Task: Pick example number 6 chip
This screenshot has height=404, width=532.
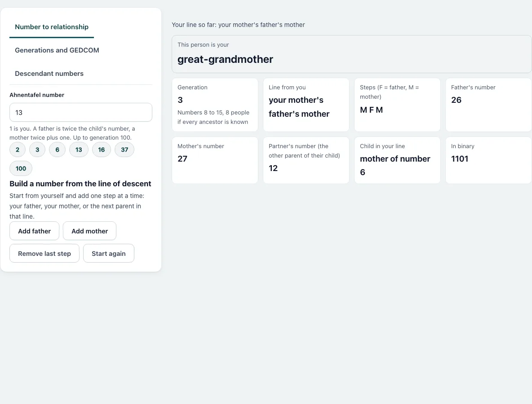Action: 58,149
